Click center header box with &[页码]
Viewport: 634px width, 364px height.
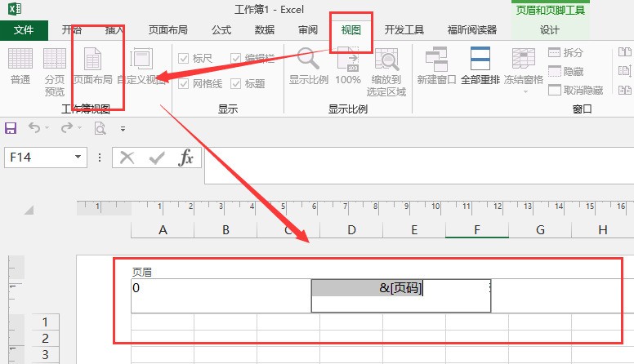[x=400, y=295]
